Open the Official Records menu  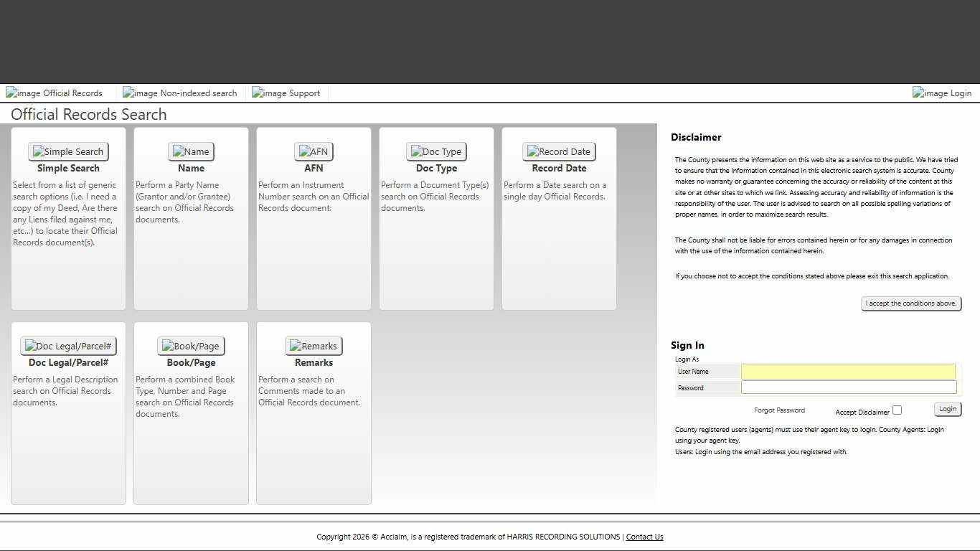point(55,93)
